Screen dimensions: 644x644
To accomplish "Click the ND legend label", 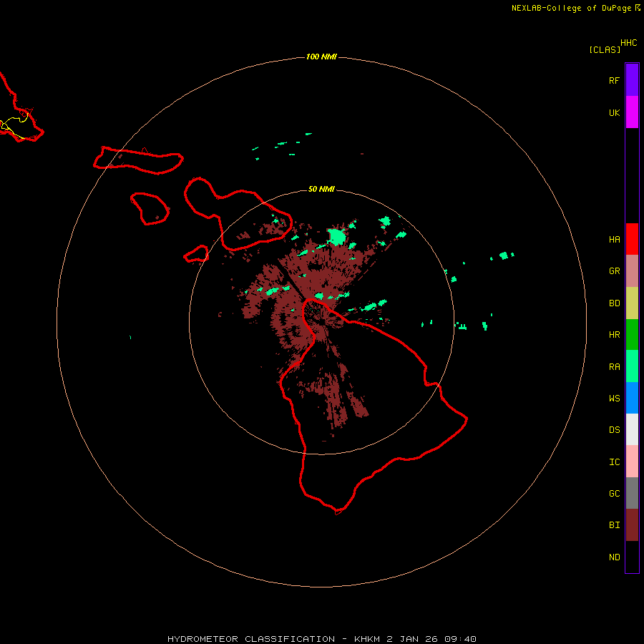I will tap(614, 557).
